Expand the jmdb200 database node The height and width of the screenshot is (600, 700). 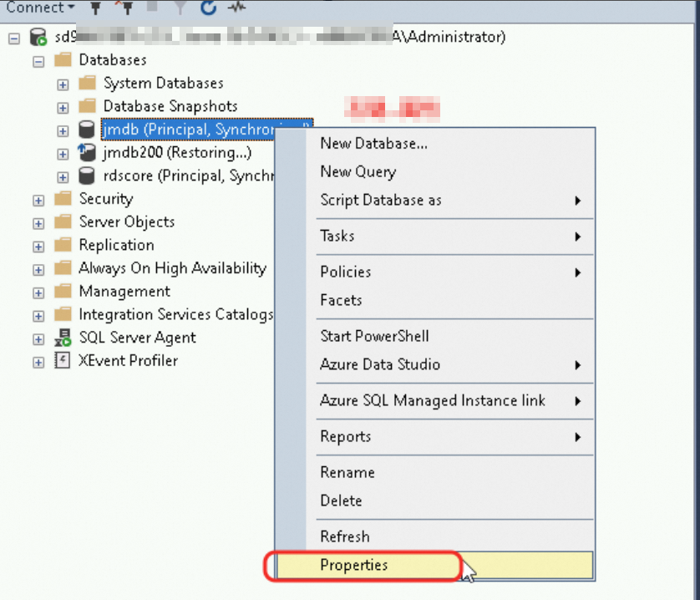coord(63,154)
